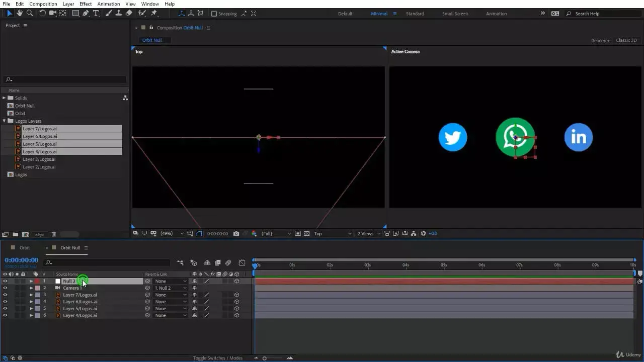The image size is (644, 362).
Task: Hide Layer 7/Logos.ai in timeline
Action: 5,295
